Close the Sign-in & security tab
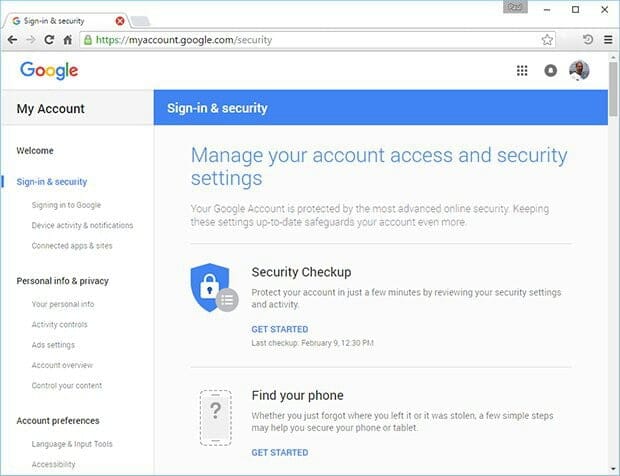Screen dimensions: 620x476 tap(121, 20)
